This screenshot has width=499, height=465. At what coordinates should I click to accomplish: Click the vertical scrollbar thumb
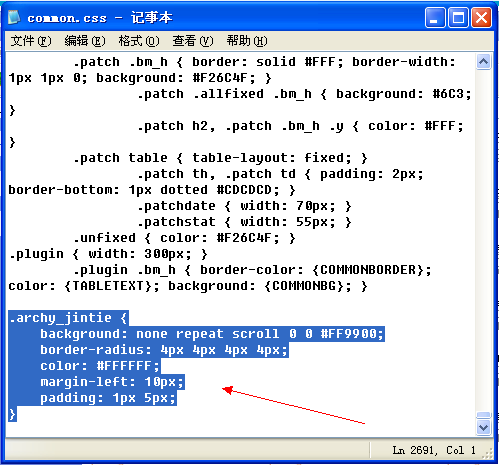(483, 415)
